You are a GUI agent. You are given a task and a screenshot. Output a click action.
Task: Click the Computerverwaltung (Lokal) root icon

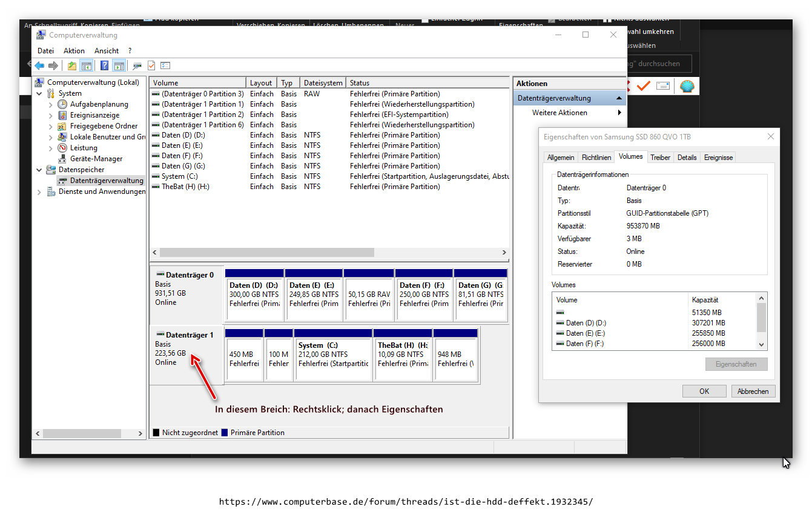tap(39, 82)
